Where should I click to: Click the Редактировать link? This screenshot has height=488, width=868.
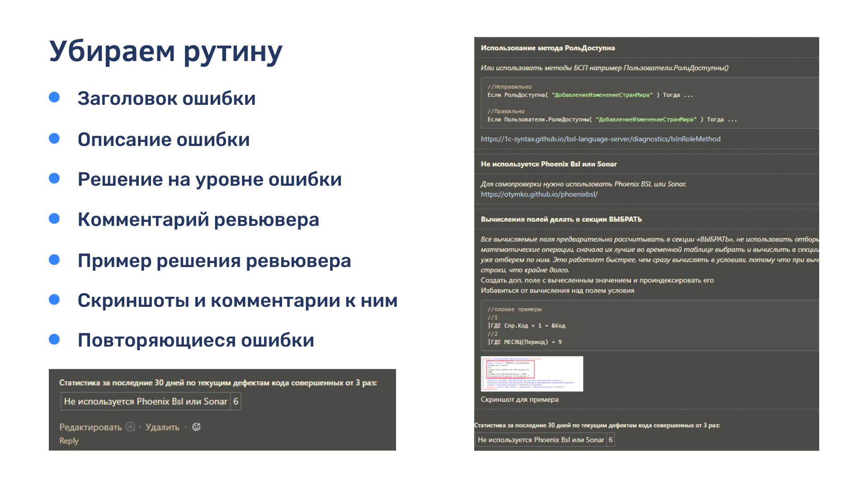coord(90,427)
